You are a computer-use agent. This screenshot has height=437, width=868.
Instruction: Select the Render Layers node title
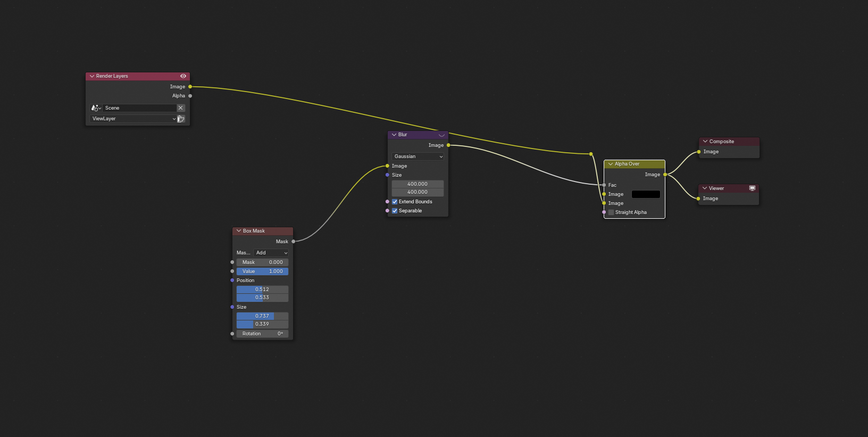112,76
